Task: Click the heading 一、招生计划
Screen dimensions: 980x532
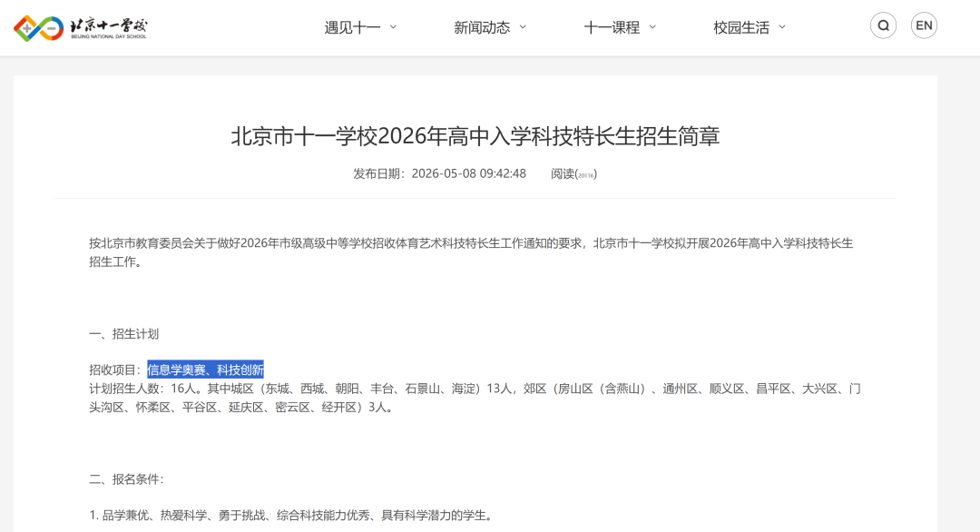Action: coord(123,334)
